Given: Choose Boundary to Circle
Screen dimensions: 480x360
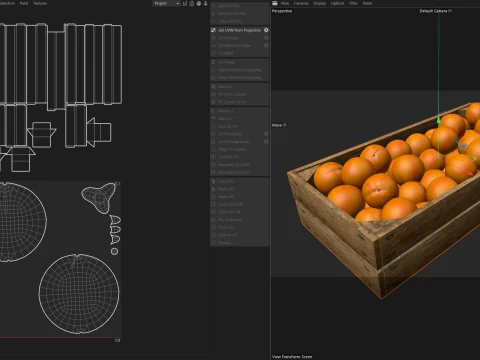Looking at the screenshot, I should 240,164.
